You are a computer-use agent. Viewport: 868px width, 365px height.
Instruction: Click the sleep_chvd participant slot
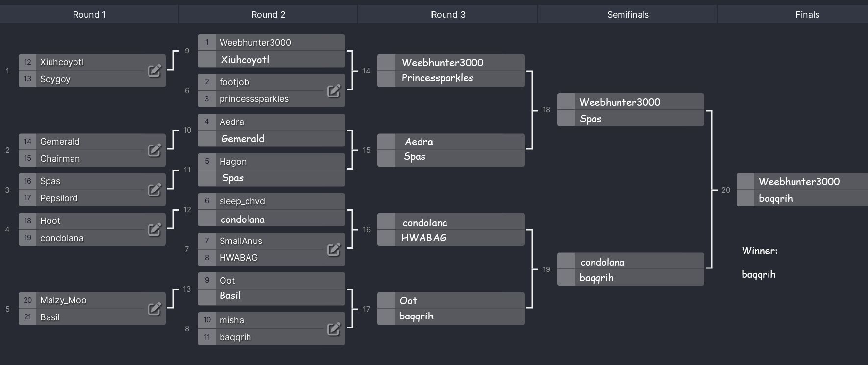point(271,201)
